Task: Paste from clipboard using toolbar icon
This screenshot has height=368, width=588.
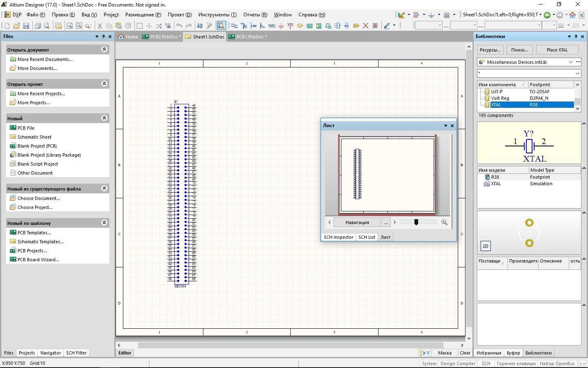Action: pyautogui.click(x=118, y=26)
